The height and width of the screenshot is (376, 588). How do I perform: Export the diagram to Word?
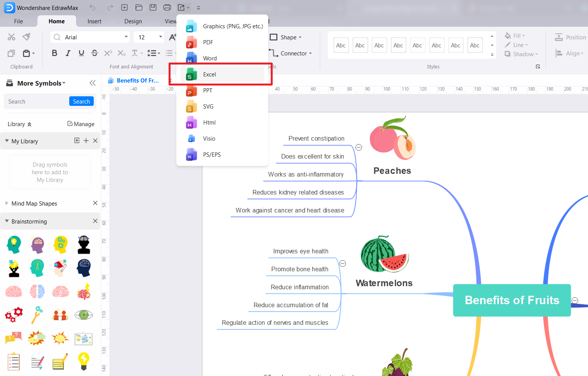[x=222, y=58]
